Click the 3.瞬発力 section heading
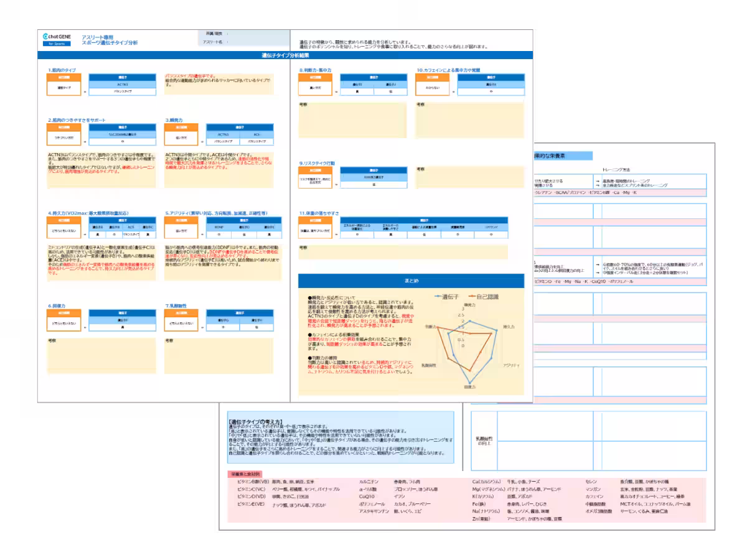This screenshot has height=560, width=747. [x=175, y=119]
